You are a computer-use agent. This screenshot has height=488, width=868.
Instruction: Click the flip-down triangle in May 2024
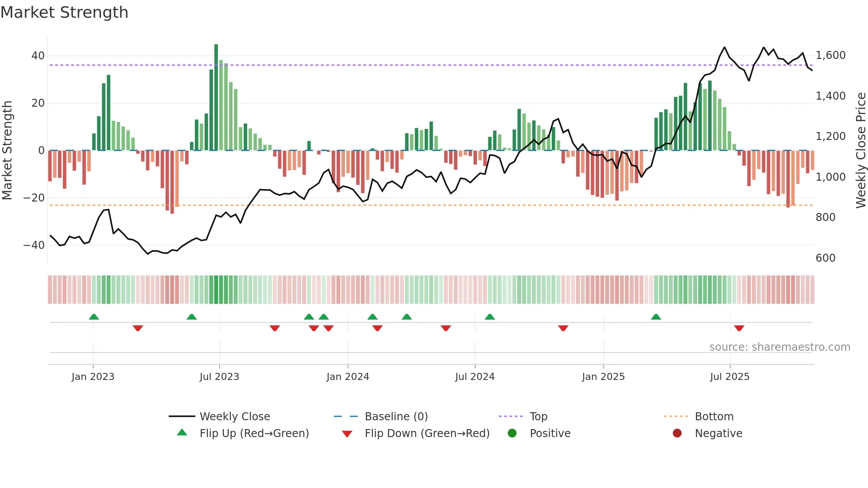tap(446, 328)
